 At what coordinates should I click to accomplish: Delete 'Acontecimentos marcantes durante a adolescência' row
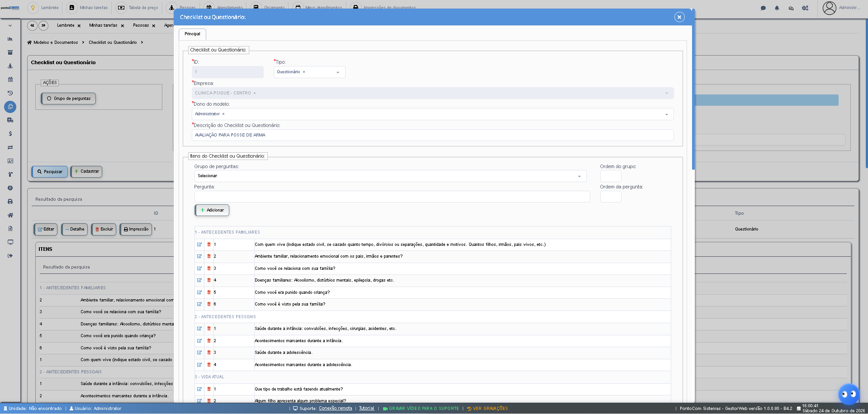point(209,365)
